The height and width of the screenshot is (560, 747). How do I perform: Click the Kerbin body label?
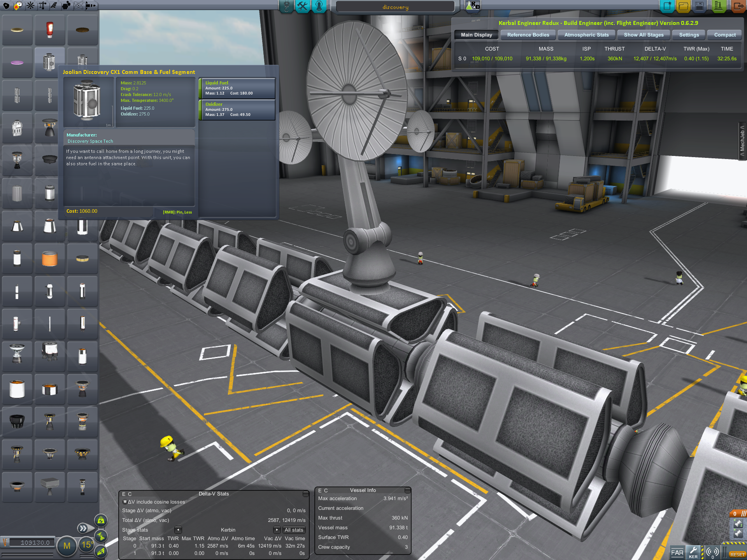228,530
